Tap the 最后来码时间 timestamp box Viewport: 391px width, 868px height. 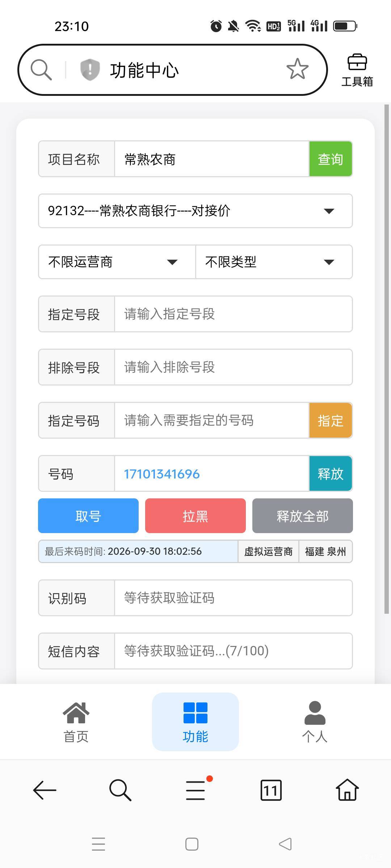click(138, 552)
